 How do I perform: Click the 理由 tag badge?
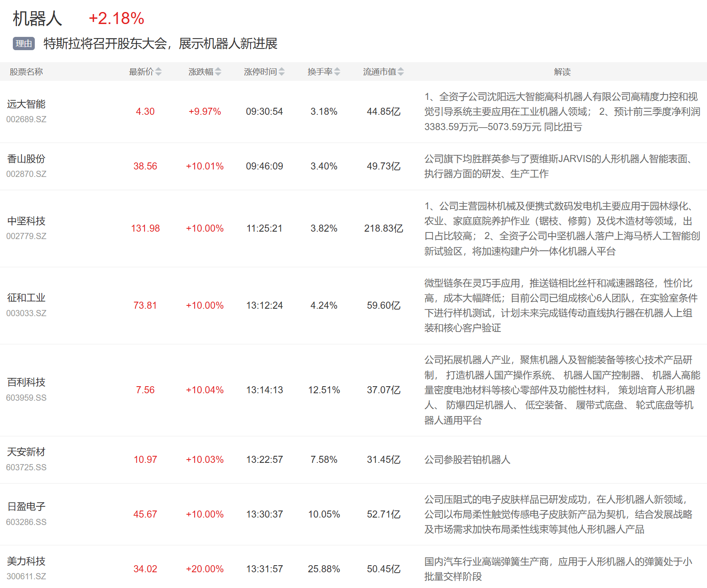[x=24, y=44]
